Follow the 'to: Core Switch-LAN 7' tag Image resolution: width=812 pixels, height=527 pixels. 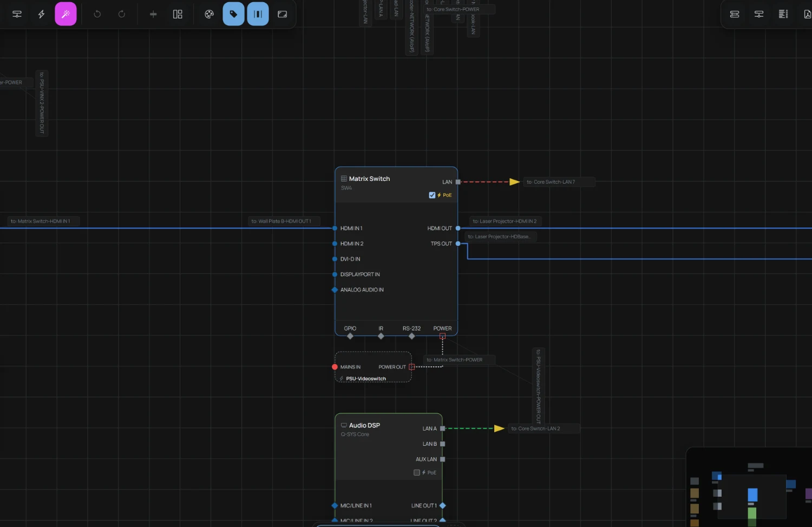[559, 182]
